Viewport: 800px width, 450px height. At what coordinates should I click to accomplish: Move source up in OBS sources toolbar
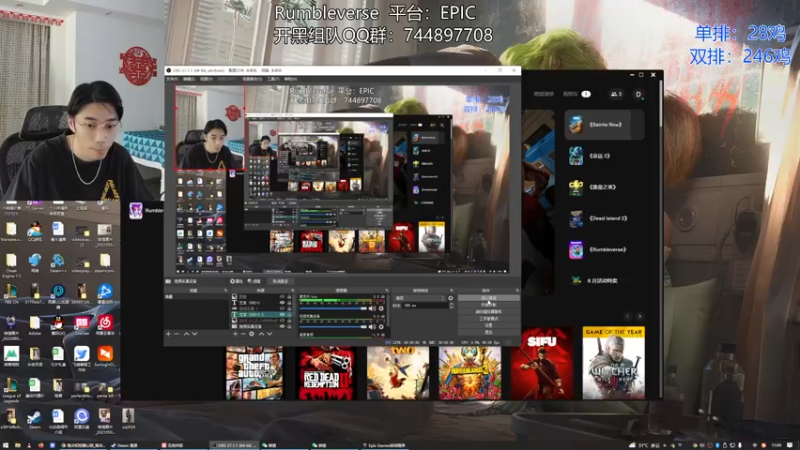pos(261,334)
